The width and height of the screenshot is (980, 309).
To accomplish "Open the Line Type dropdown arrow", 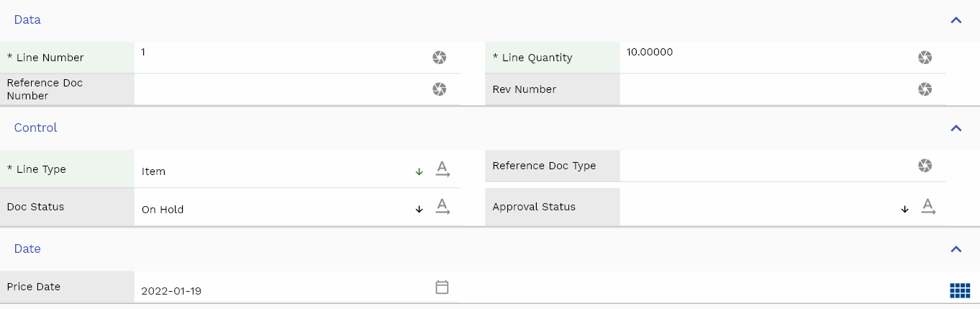I will [419, 172].
